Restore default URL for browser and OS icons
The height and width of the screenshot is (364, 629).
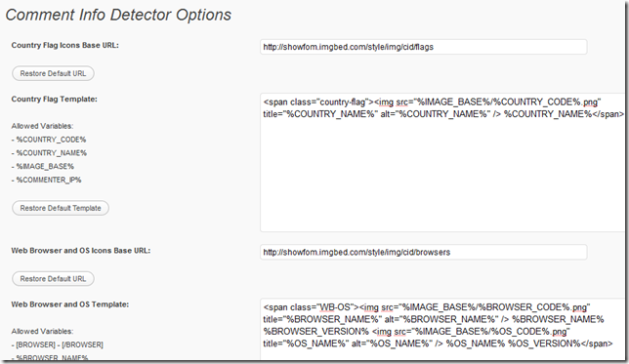53,279
